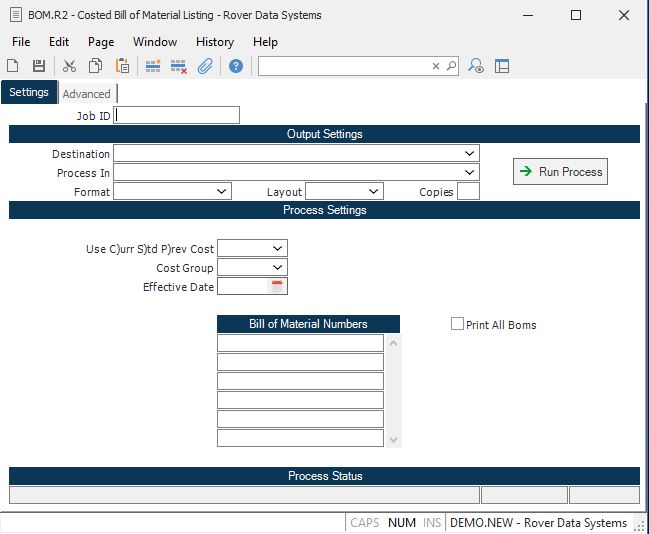Click the Save disk icon

coord(39,66)
